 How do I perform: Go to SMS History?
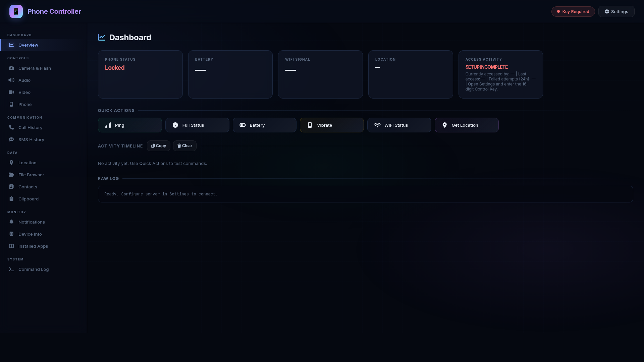(x=44, y=139)
